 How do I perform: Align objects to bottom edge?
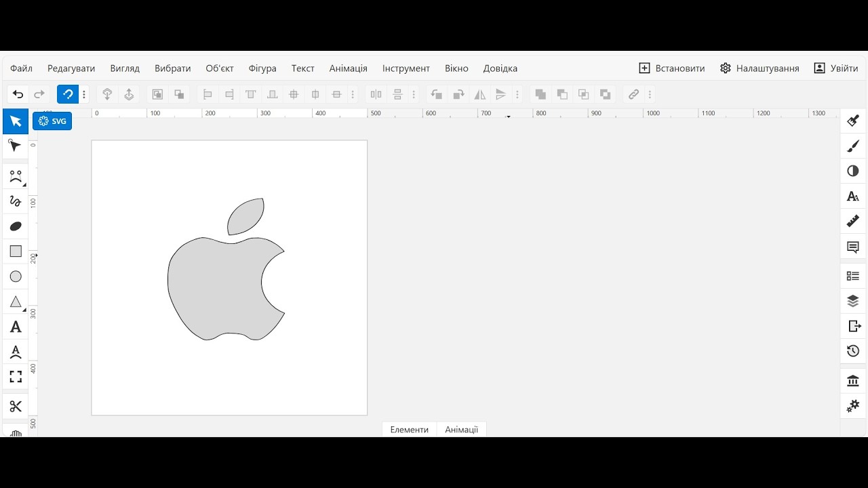[273, 94]
